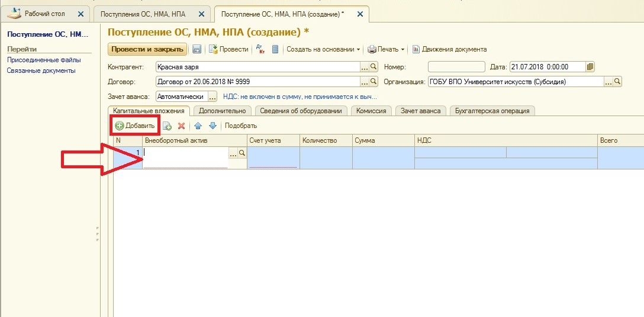Open the Создать на основании dropdown

coord(323,49)
